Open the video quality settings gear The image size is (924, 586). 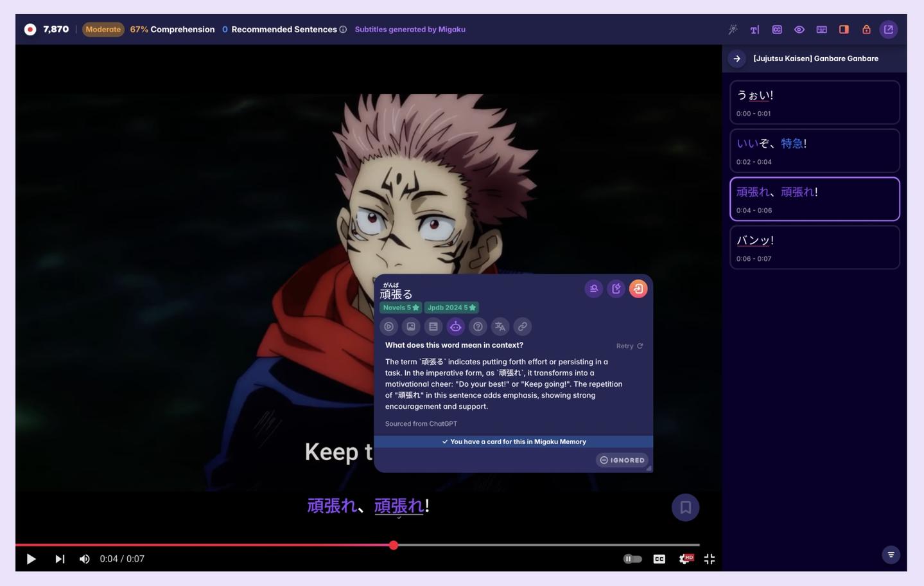coord(685,559)
